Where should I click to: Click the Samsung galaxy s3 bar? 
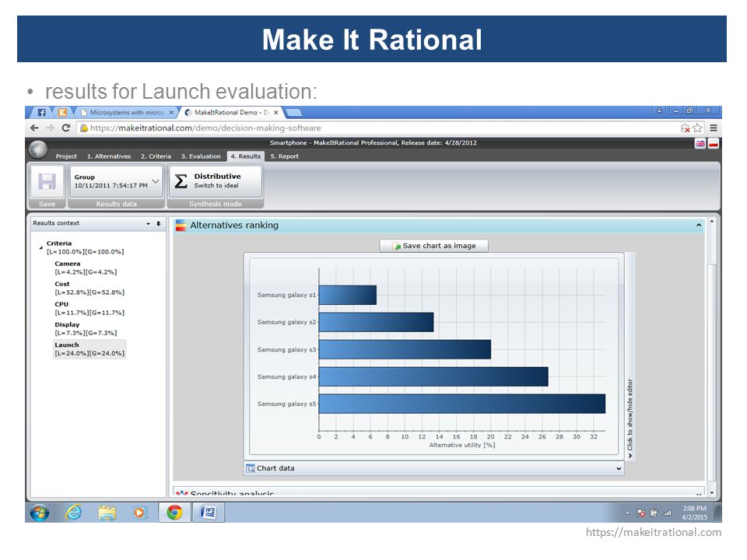click(x=405, y=349)
